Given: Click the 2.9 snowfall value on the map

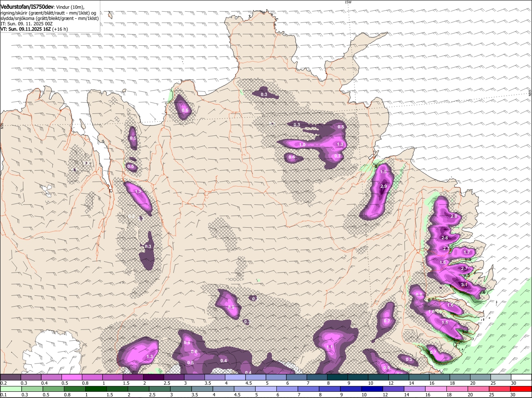Looking at the screenshot, I should click(384, 187).
